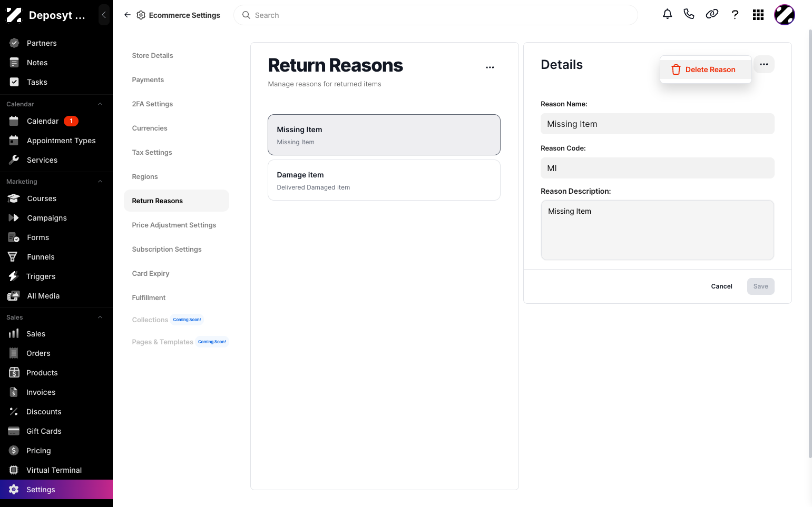812x507 pixels.
Task: Open Settings at the sidebar bottom
Action: click(x=56, y=490)
